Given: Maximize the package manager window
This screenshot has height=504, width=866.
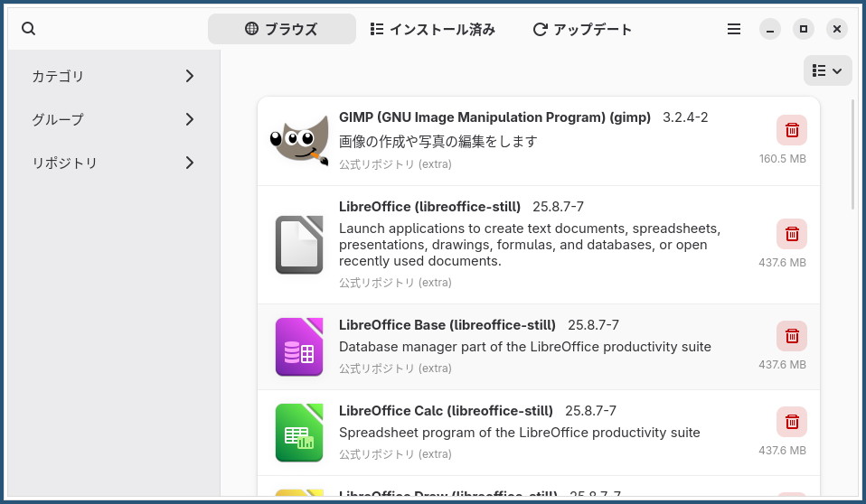Looking at the screenshot, I should point(804,29).
